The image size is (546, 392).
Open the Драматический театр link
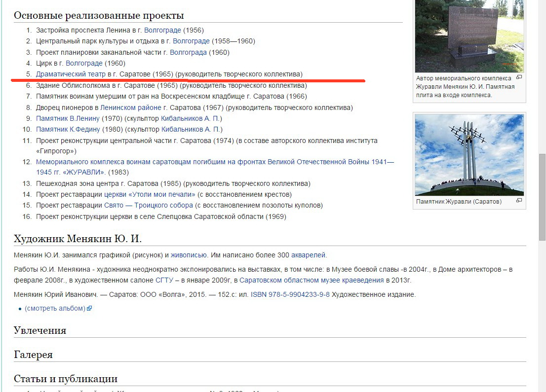71,74
